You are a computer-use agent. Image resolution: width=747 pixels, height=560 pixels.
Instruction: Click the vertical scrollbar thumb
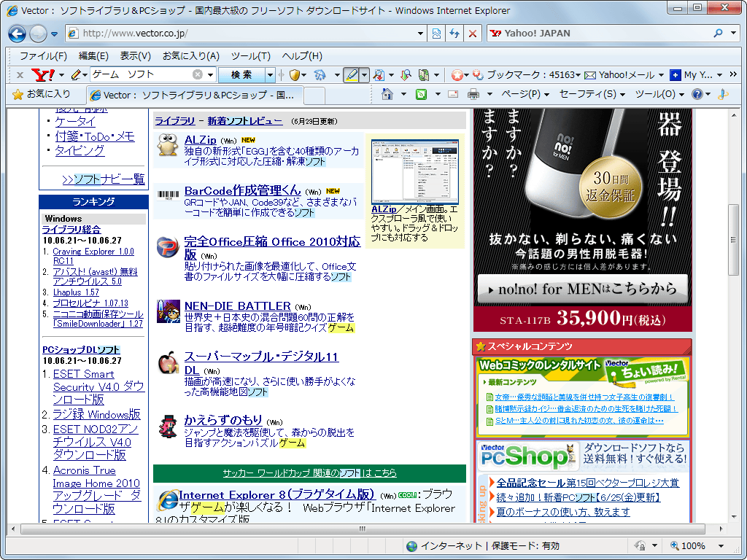[x=734, y=240]
